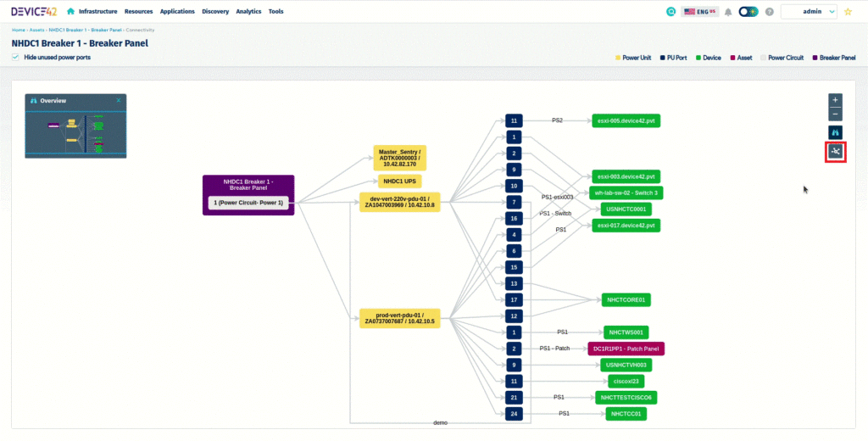This screenshot has height=441, width=868.
Task: Open NHCTWS001 device node
Action: 626,332
